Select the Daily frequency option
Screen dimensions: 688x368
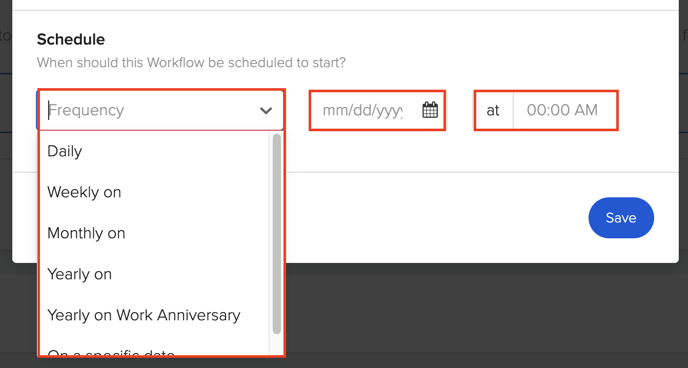tap(154, 151)
